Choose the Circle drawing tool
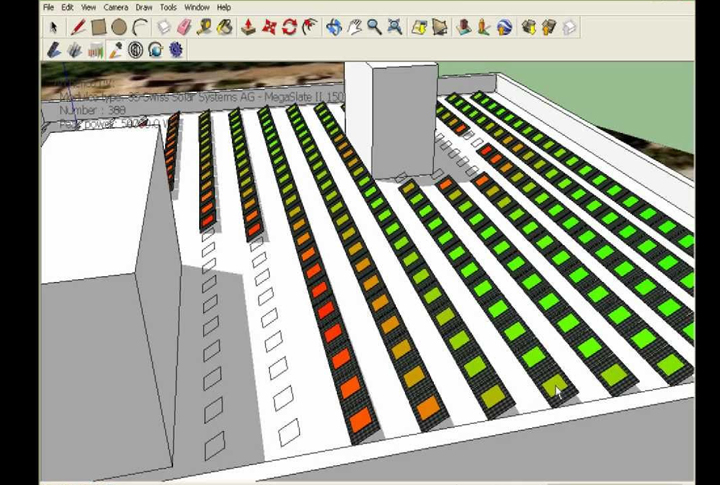The image size is (720, 485). (119, 28)
